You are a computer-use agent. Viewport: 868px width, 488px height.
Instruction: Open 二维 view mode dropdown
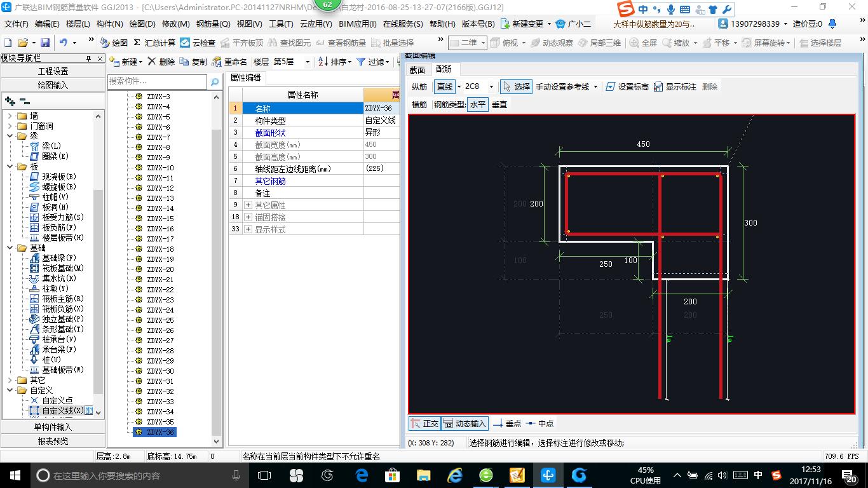pyautogui.click(x=468, y=43)
